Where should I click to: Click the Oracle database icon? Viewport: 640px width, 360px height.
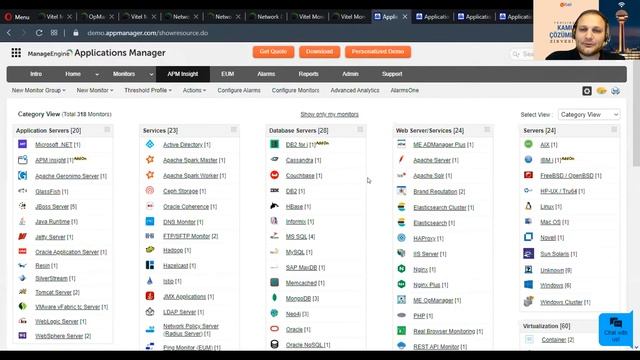click(274, 329)
